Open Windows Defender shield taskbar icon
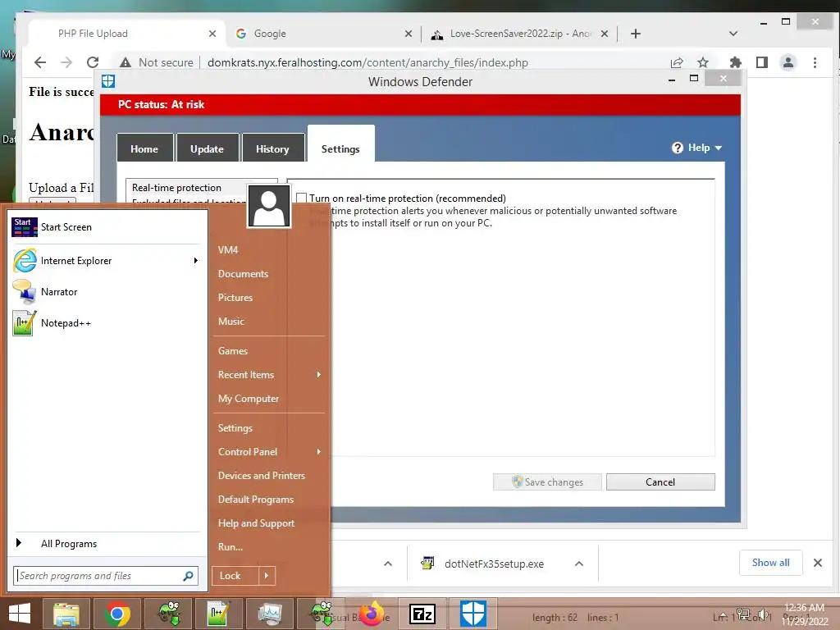This screenshot has width=840, height=630. pyautogui.click(x=473, y=614)
